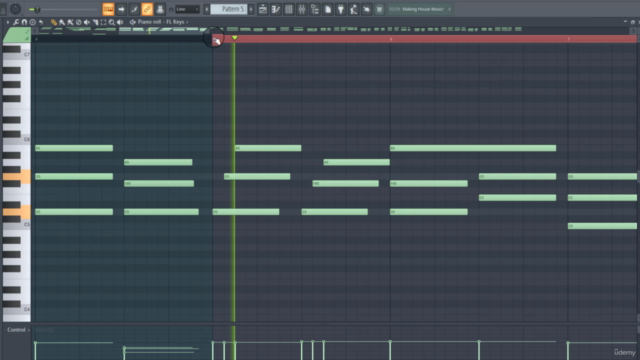Select the Paint brush tool

62,22
